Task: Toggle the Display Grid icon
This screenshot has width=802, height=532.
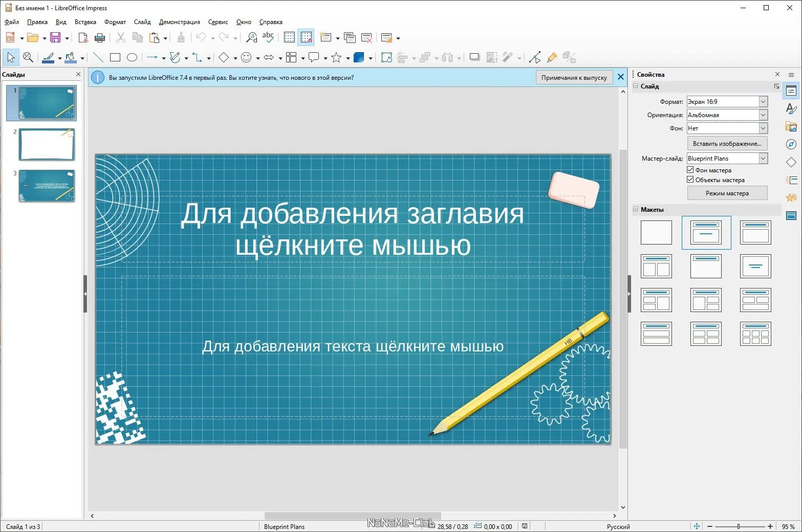Action: 289,37
